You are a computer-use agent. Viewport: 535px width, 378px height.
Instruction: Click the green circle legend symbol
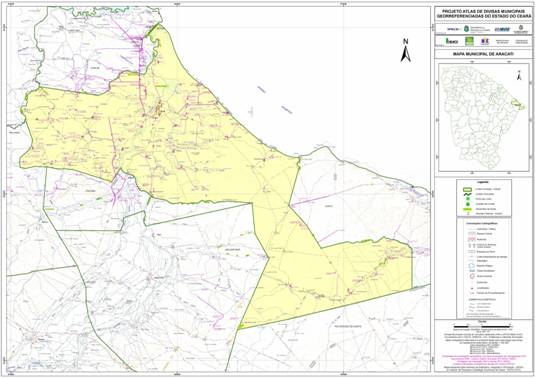point(467,199)
